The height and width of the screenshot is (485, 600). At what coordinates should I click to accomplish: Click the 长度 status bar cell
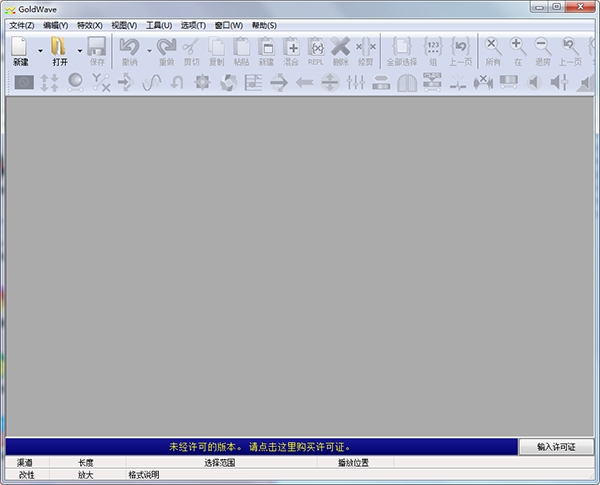click(x=88, y=462)
